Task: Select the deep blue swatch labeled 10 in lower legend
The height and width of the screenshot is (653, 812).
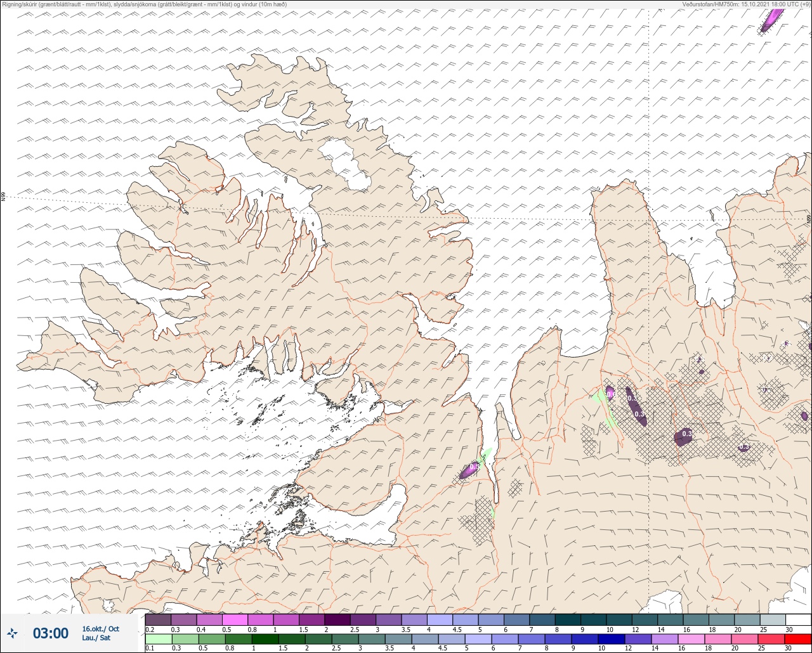Action: [612, 638]
